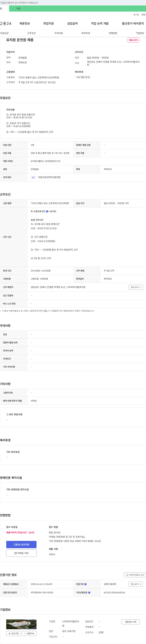Jump to the 모집요강 section tab
This screenshot has height=644, width=146.
pos(4,33)
